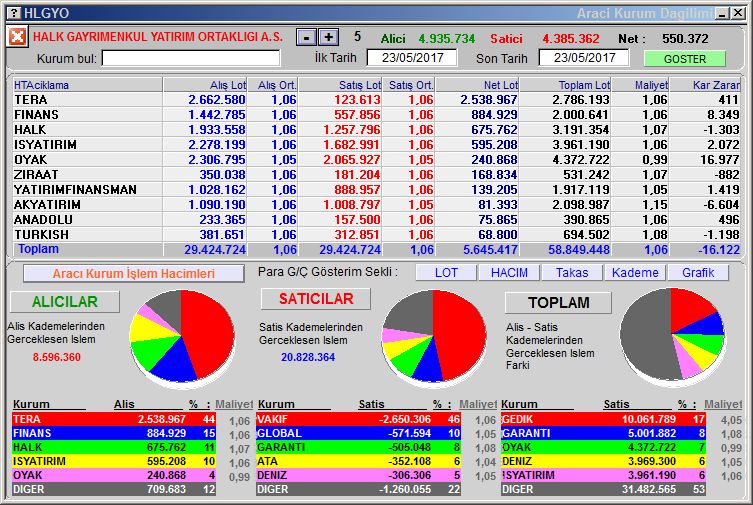Click the ALICILAR button
This screenshot has width=753, height=505.
65,302
